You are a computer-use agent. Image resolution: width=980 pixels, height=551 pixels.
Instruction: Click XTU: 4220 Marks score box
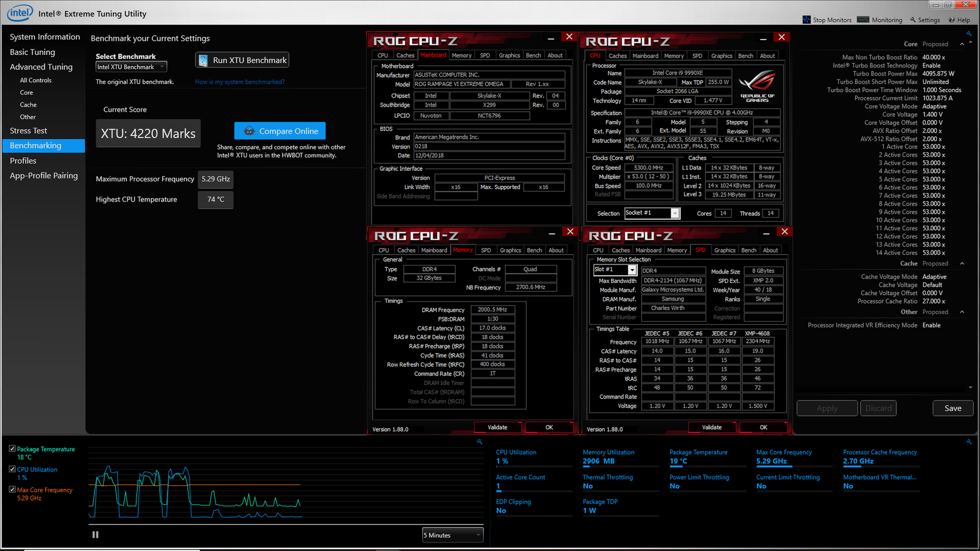tap(148, 133)
